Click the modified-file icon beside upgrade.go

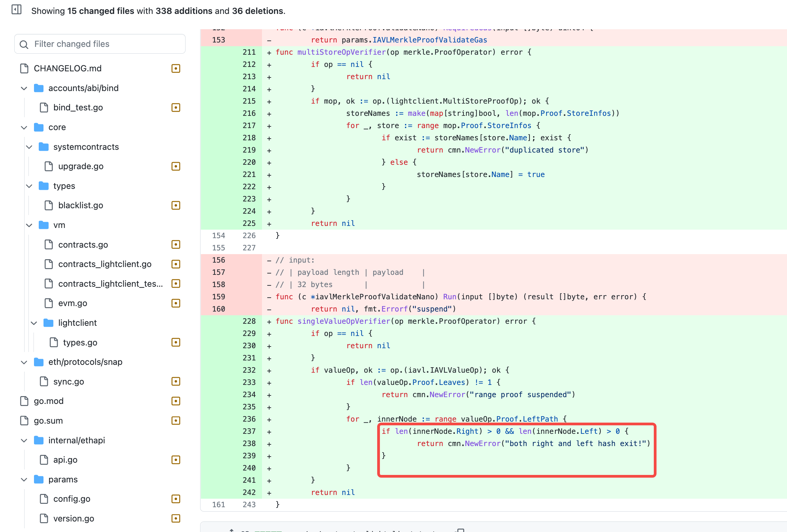(x=176, y=166)
